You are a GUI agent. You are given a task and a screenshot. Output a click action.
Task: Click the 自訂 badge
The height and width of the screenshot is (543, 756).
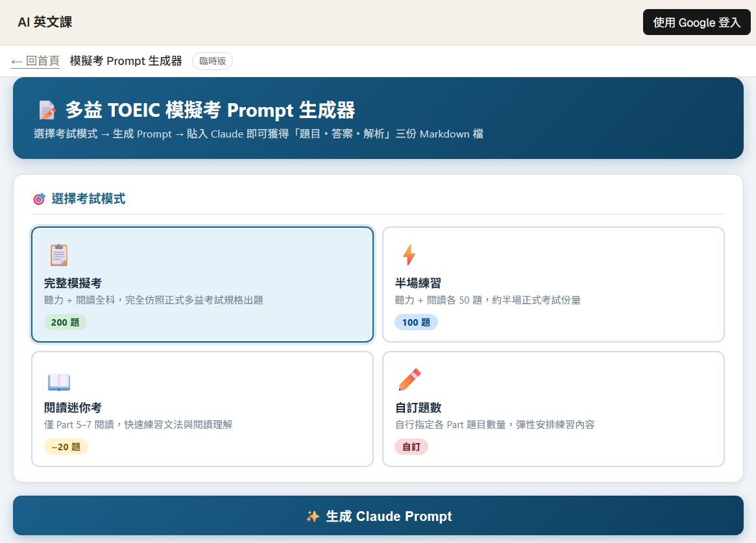(411, 447)
